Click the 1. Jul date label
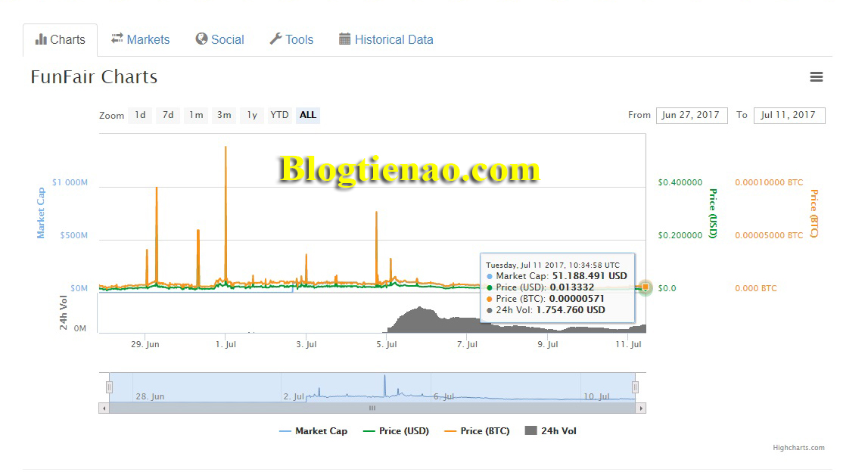 (x=226, y=344)
